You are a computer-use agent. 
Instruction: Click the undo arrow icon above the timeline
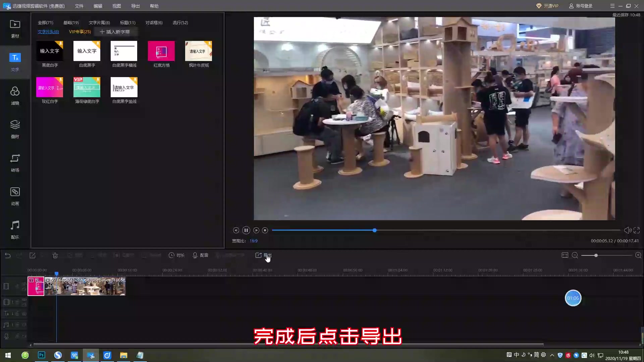pyautogui.click(x=8, y=255)
